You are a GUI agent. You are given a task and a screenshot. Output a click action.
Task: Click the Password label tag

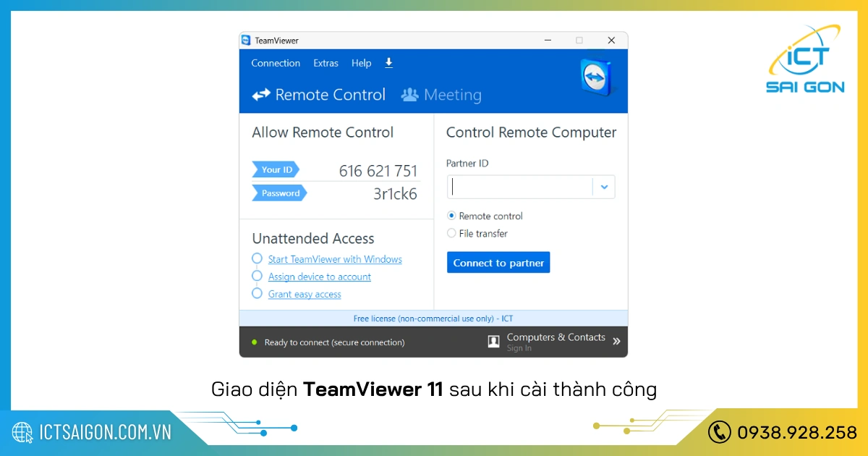[x=280, y=193]
